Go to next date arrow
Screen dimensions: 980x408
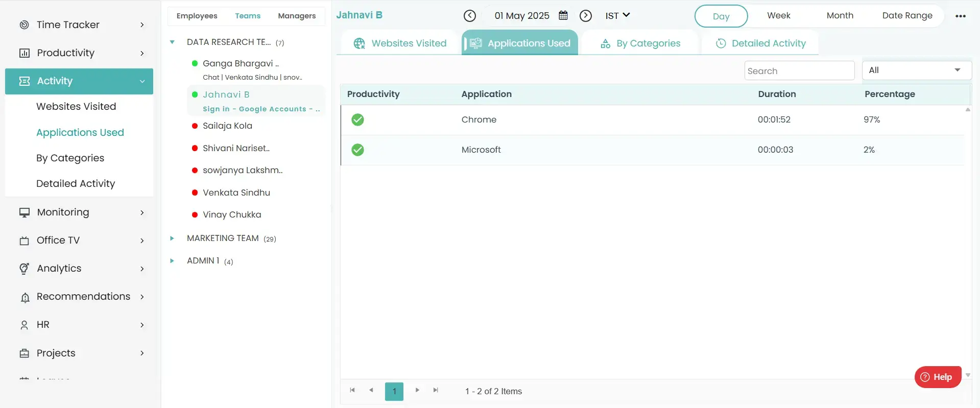[586, 16]
